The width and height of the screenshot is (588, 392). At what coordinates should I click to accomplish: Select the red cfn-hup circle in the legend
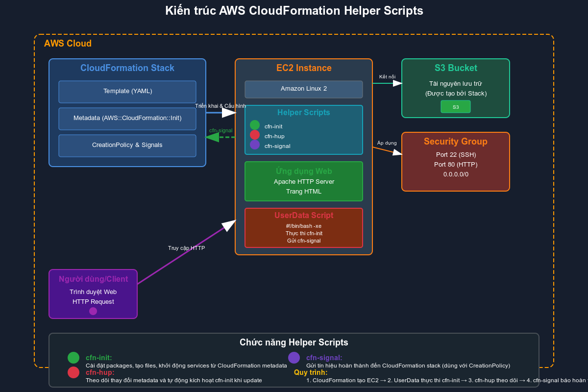point(73,372)
